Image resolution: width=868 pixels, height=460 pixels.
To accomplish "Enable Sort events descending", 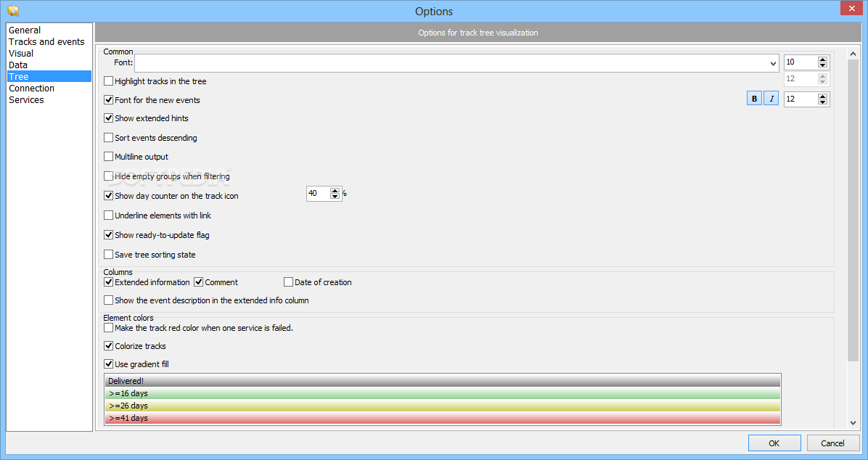I will pos(109,137).
